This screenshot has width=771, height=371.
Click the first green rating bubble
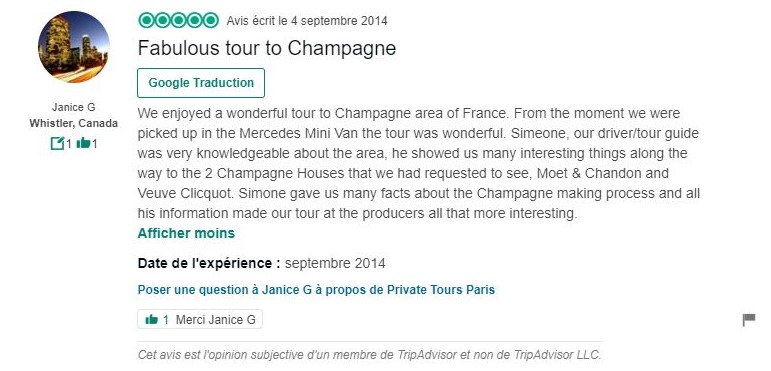146,20
